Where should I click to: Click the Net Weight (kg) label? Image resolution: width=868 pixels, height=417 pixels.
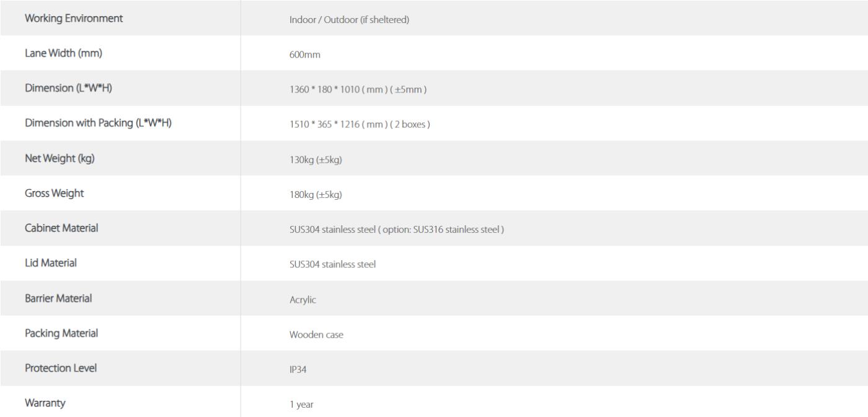(x=60, y=158)
